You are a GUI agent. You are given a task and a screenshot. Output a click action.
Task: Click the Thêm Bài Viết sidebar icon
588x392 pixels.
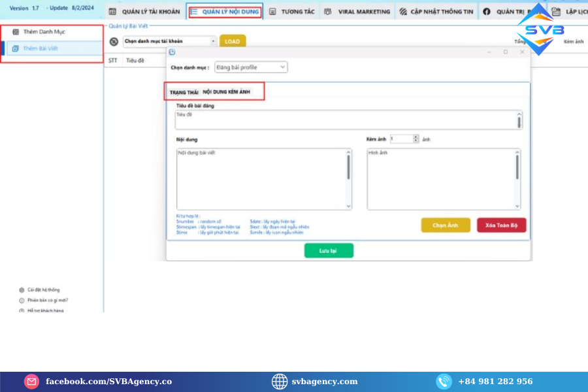(x=16, y=48)
